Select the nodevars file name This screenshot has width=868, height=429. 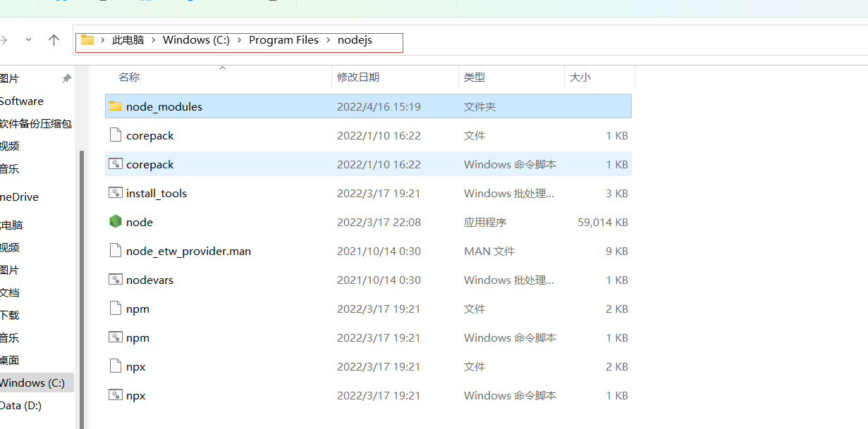tap(149, 280)
